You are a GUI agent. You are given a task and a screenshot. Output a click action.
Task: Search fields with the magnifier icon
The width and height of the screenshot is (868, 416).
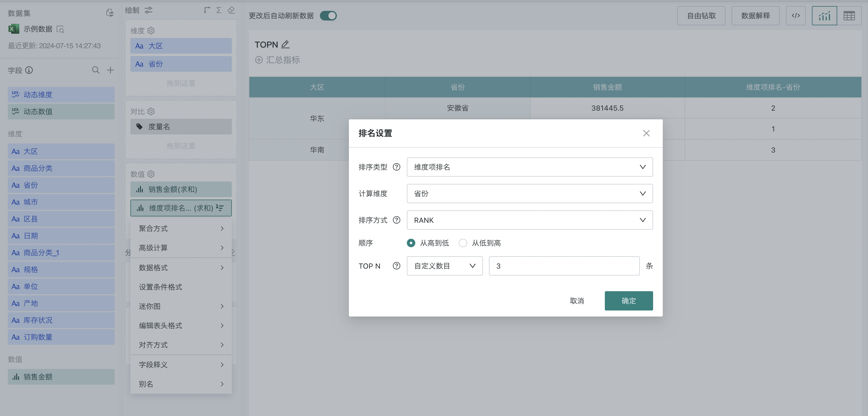[96, 70]
